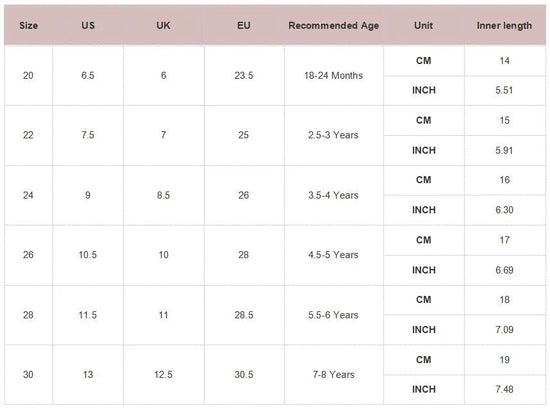
Task: Select the 5.51 inch length value
Action: click(504, 90)
